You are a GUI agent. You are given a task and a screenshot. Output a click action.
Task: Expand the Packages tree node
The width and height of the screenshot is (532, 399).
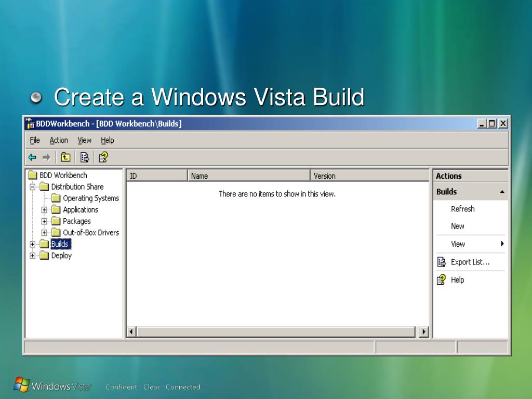[x=44, y=221]
